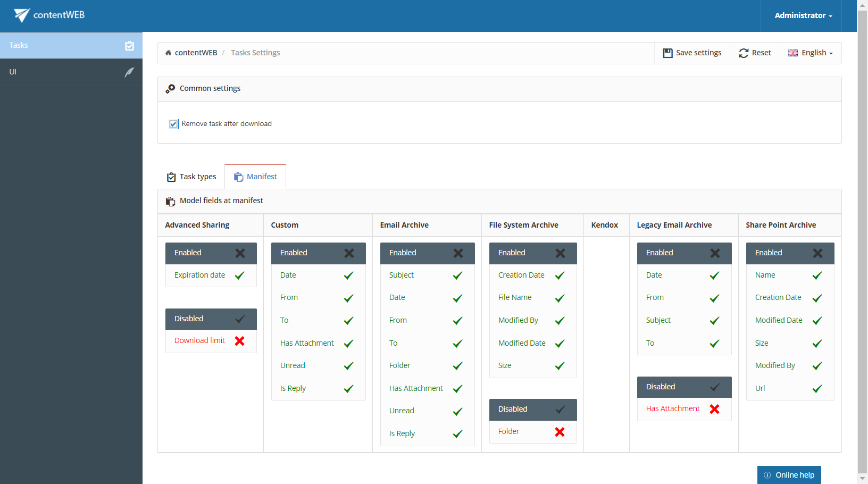Toggle Date checkmark in Custom column
Screen dimensions: 868x484
349,276
